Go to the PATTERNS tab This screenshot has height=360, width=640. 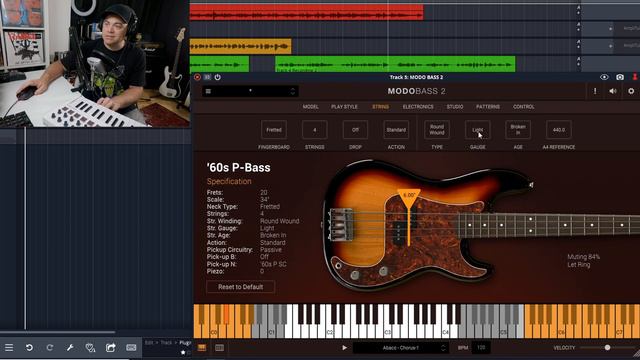point(488,107)
